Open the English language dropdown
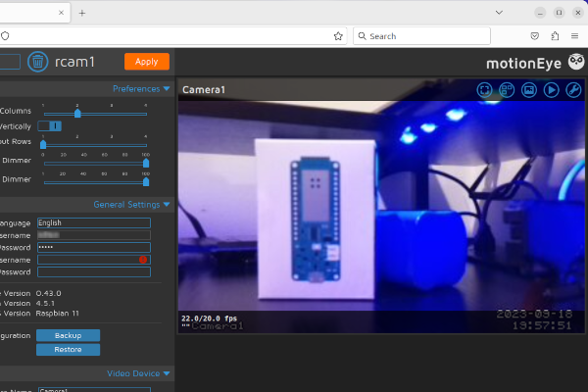 94,222
